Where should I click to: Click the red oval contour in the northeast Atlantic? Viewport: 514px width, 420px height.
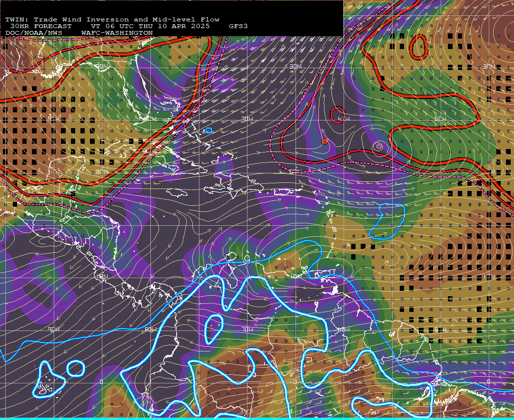(418, 47)
